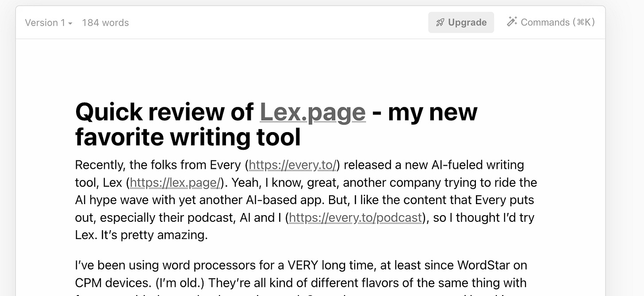The width and height of the screenshot is (644, 296).
Task: Open the Commands (⌘K) control
Action: pyautogui.click(x=550, y=22)
